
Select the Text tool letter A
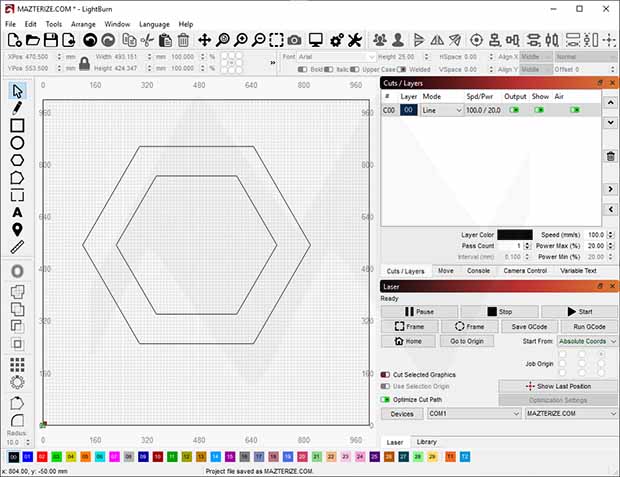point(17,212)
